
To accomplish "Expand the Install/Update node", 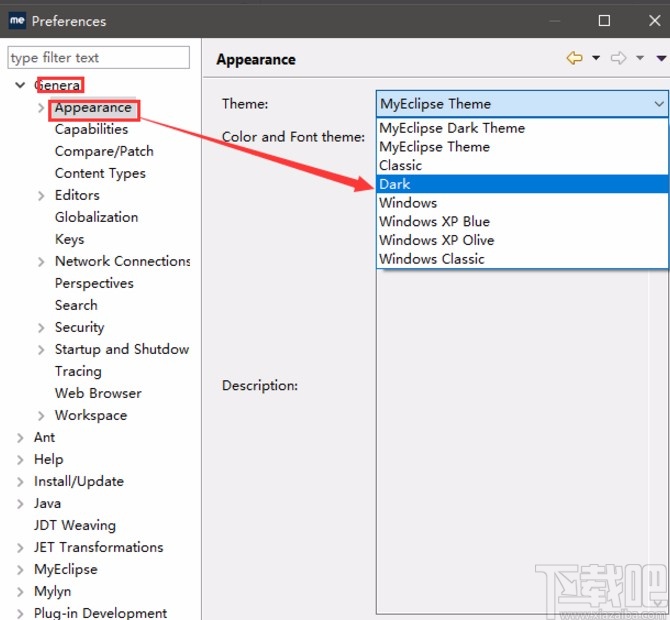I will point(20,482).
